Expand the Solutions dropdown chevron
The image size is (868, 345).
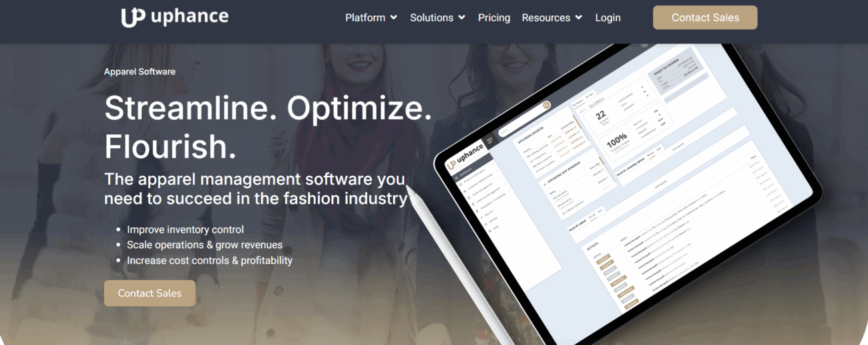coord(461,18)
